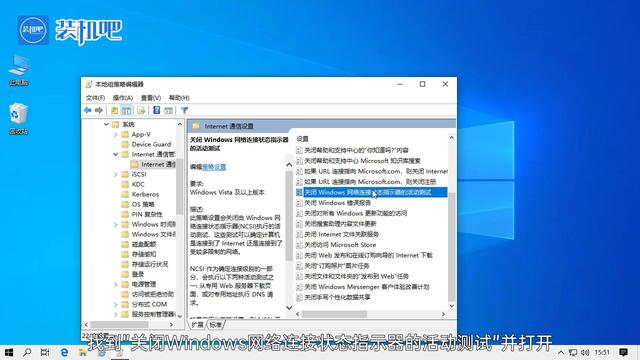The width and height of the screenshot is (640, 360).
Task: Select the Windows 文件保护 folder
Action: pyautogui.click(x=149, y=234)
